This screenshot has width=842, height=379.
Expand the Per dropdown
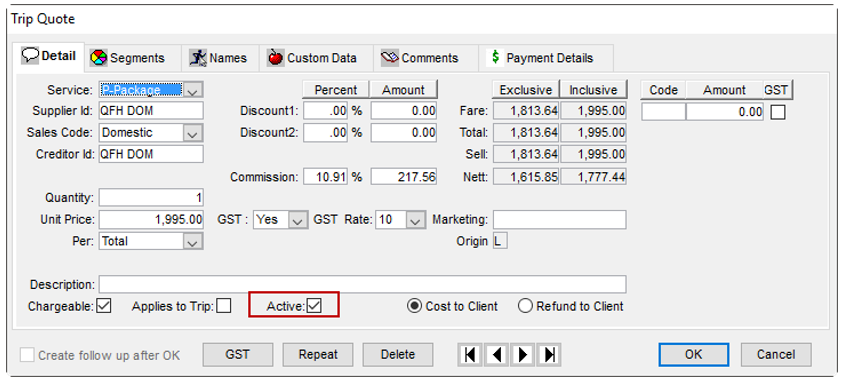click(x=193, y=242)
